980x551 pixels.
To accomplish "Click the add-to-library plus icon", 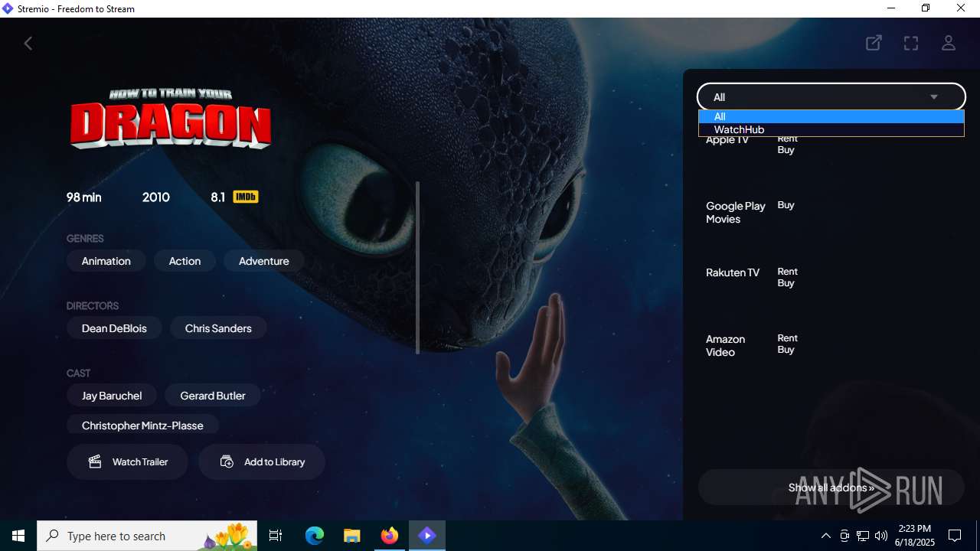I will tap(227, 461).
